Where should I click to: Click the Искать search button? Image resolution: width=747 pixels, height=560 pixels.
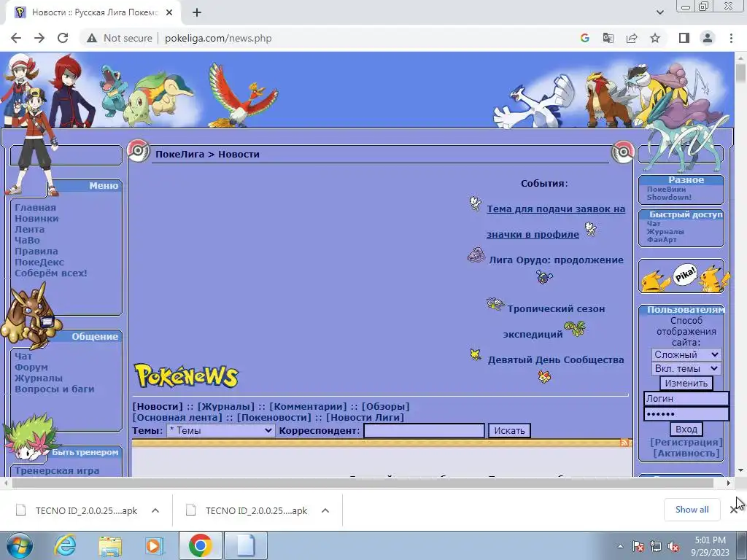[x=509, y=430]
